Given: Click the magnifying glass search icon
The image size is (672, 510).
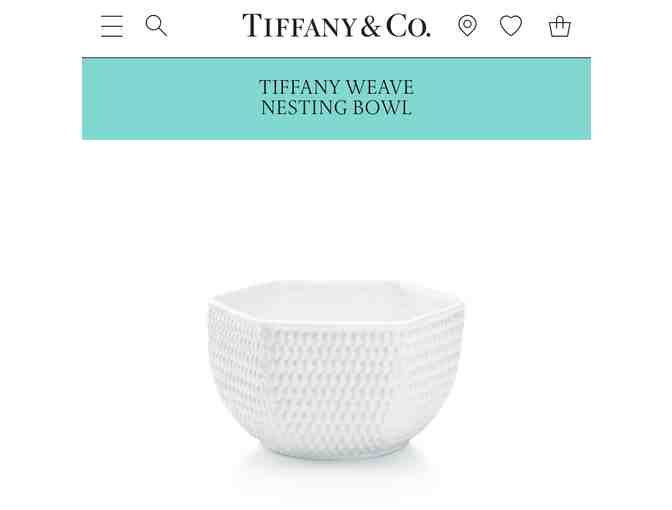Looking at the screenshot, I should click(156, 26).
